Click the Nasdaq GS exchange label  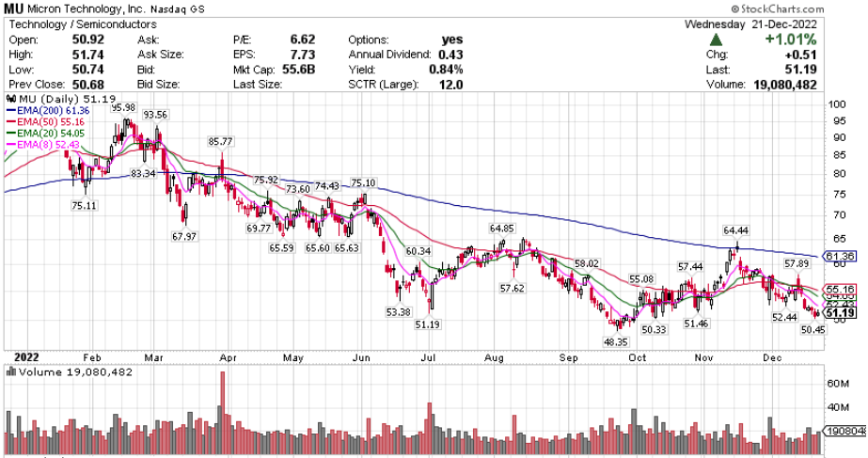(177, 9)
